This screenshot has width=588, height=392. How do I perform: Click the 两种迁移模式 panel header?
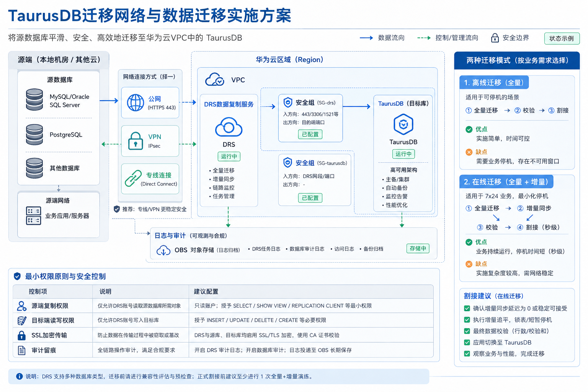(x=517, y=60)
